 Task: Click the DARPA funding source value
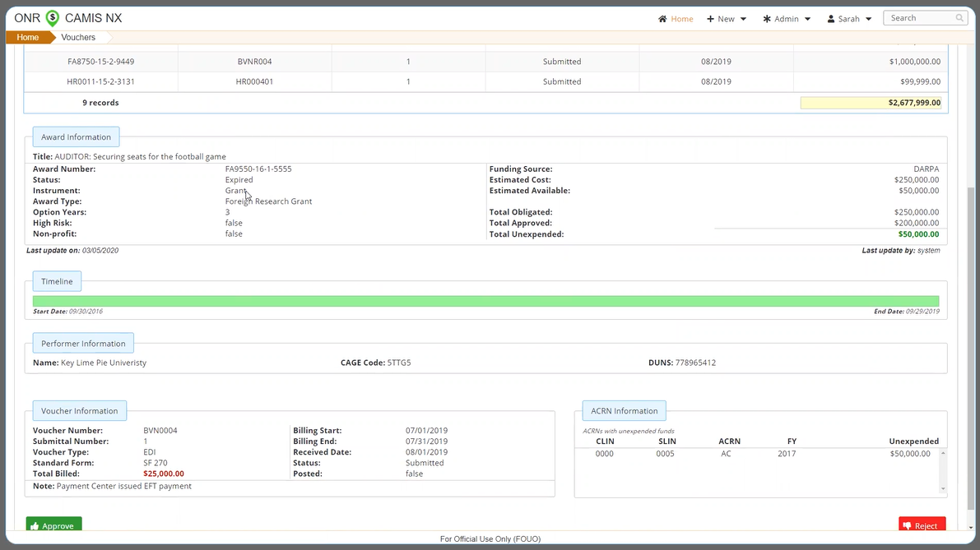pos(926,169)
